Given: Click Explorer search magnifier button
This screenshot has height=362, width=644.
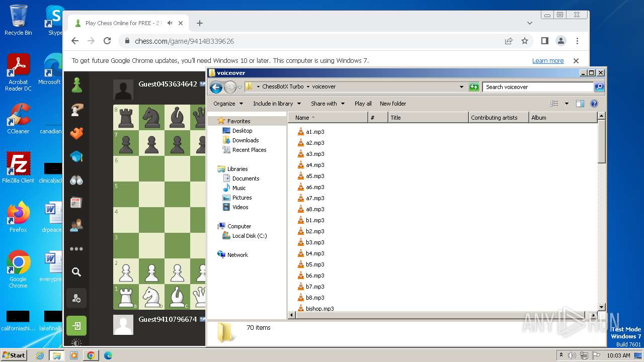Looking at the screenshot, I should 599,87.
